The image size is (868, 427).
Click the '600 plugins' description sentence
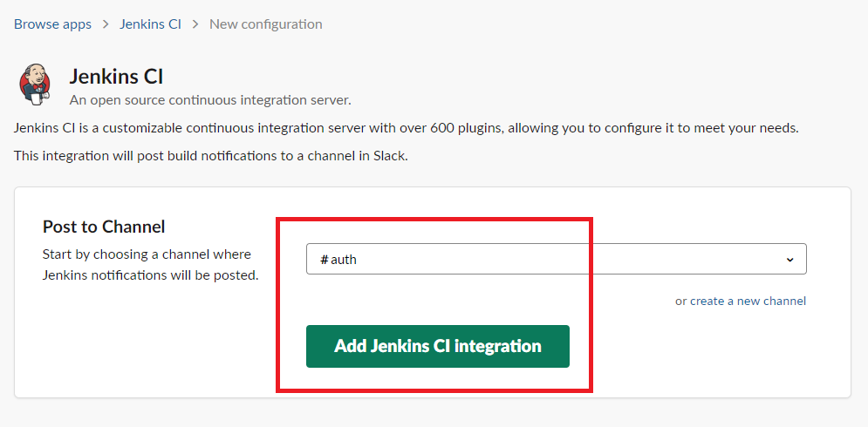click(x=407, y=129)
